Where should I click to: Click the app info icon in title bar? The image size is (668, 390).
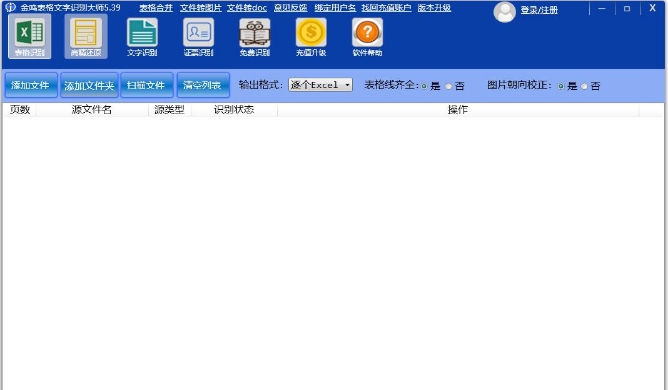[x=10, y=8]
